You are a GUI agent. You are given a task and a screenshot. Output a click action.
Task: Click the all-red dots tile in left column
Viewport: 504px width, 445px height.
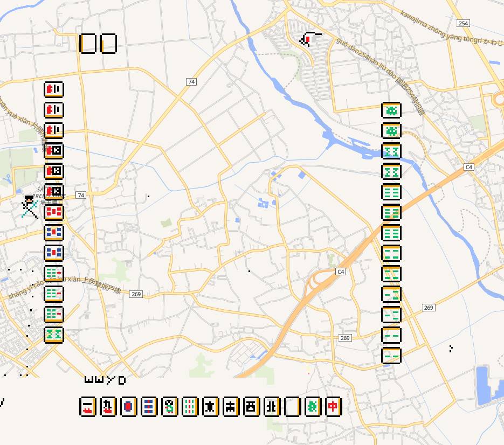pyautogui.click(x=54, y=212)
